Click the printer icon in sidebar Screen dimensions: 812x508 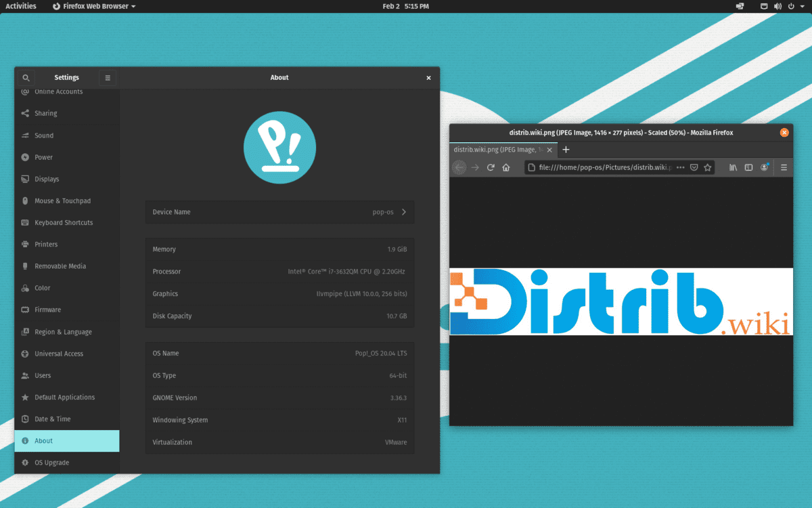25,244
